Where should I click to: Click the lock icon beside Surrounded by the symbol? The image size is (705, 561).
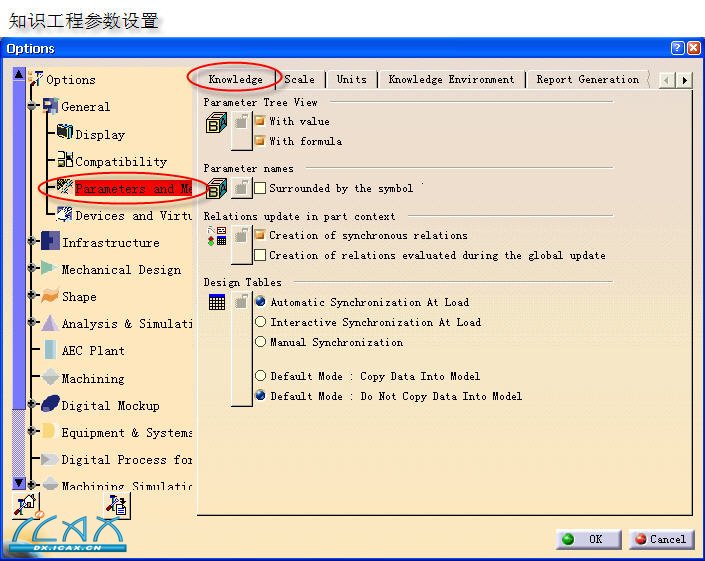[x=241, y=187]
